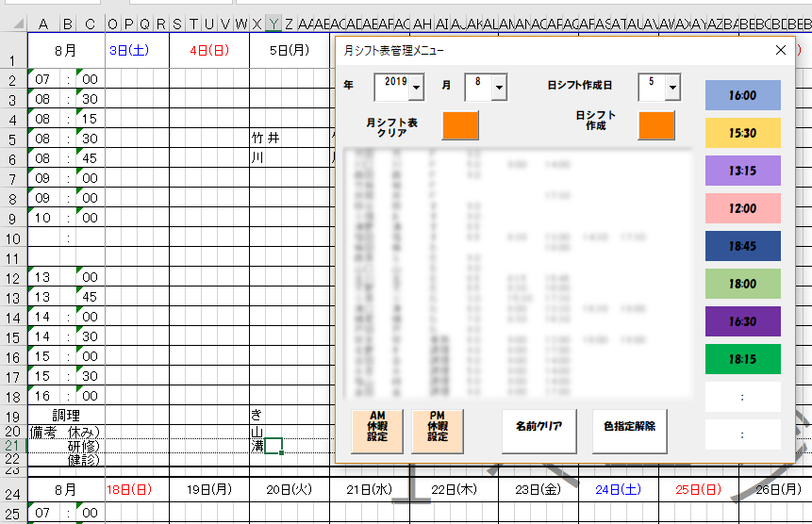This screenshot has width=812, height=524.
Task: Select row 21 header
Action: pos(13,446)
